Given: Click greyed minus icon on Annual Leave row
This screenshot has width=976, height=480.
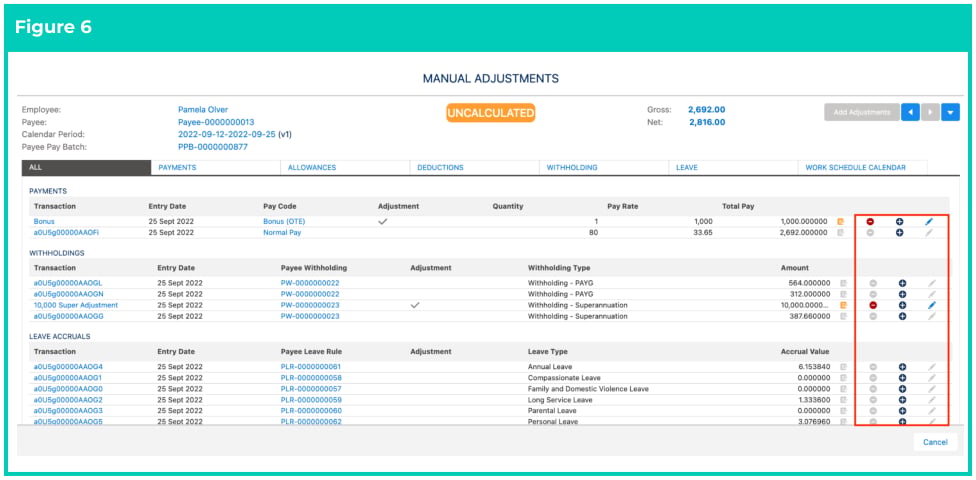Looking at the screenshot, I should coord(873,367).
